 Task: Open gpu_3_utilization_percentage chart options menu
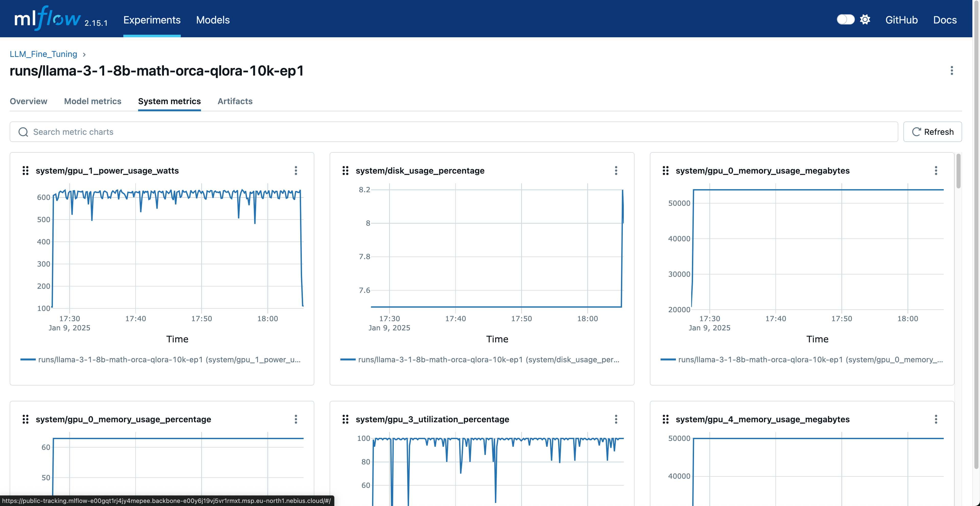coord(616,419)
